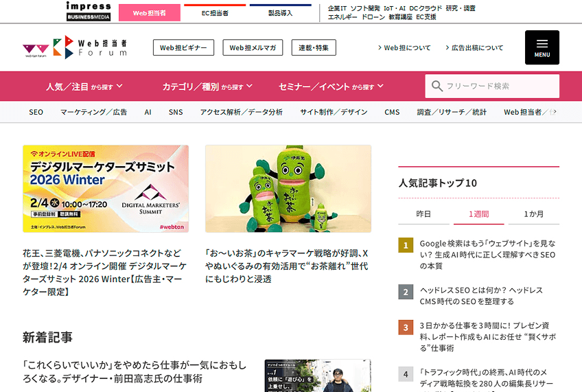Select the EC担当者 top tab
Viewport: 582px width, 392px height.
click(215, 12)
